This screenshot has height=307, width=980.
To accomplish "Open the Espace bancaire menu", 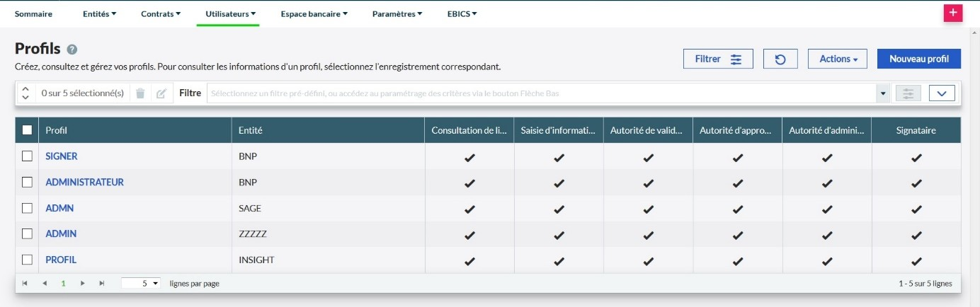I will pyautogui.click(x=314, y=13).
